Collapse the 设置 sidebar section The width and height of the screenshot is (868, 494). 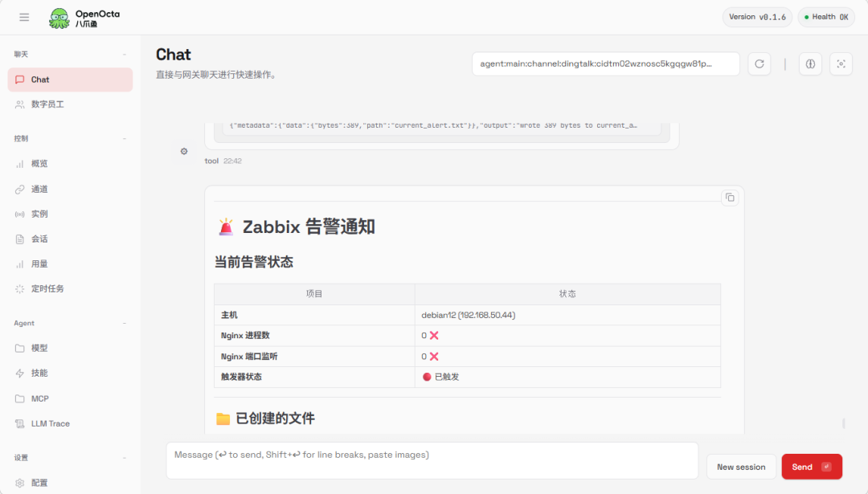tap(125, 458)
